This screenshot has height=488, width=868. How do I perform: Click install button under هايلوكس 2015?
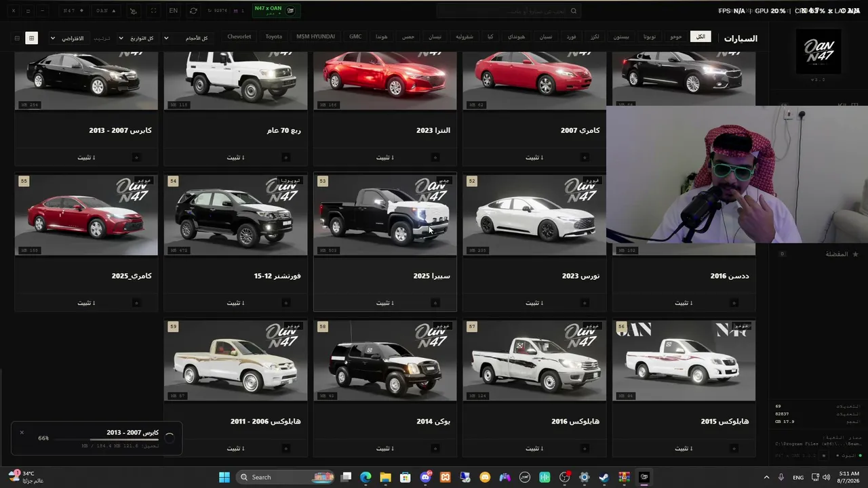[x=684, y=448]
